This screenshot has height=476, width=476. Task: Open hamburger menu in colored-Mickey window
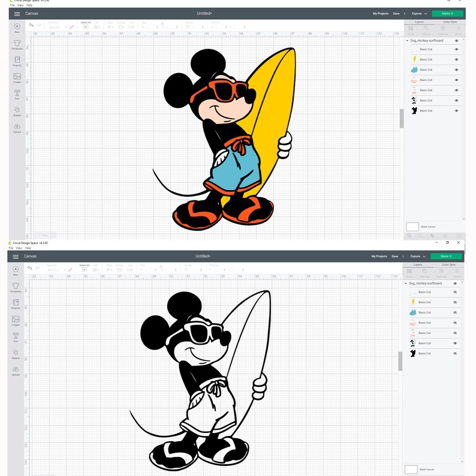click(17, 14)
